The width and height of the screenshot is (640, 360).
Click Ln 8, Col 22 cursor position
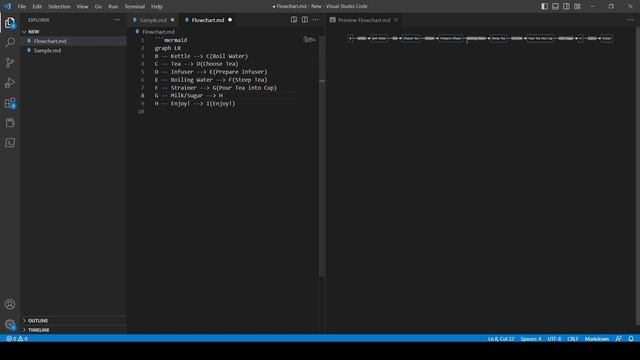(501, 339)
